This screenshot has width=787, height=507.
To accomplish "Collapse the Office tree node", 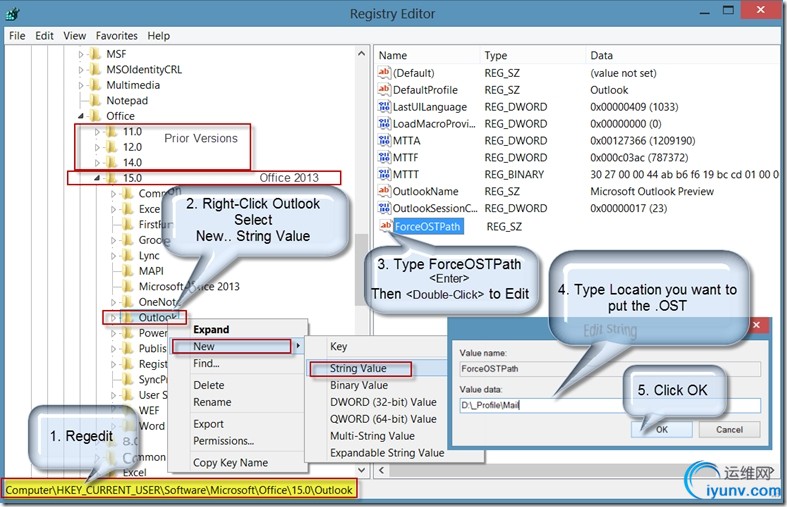I will click(81, 116).
